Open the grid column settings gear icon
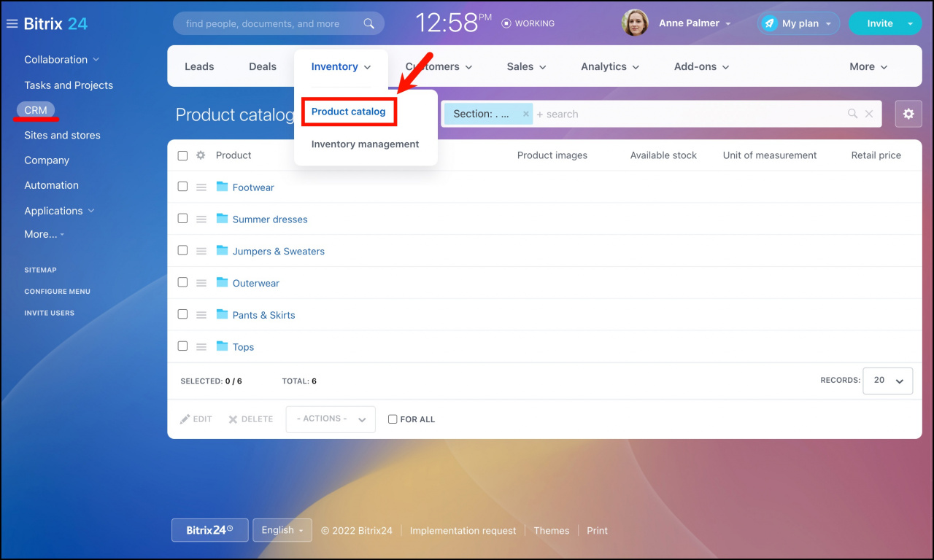Screen dimensions: 934x560 pyautogui.click(x=201, y=155)
